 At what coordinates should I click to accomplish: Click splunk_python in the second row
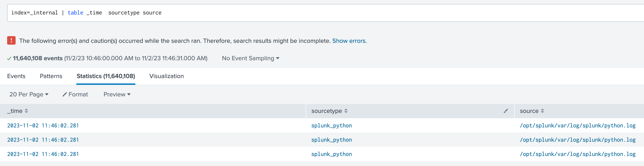click(331, 140)
